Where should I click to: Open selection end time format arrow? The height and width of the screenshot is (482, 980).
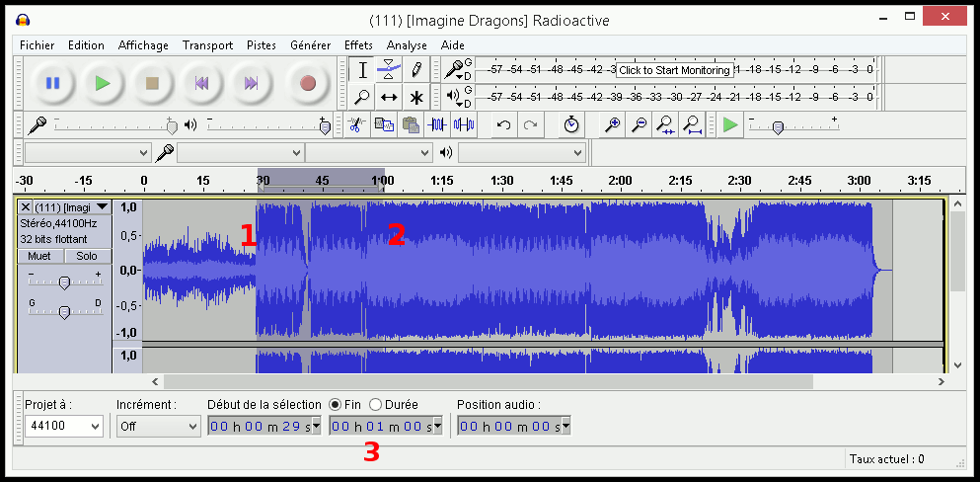(437, 427)
